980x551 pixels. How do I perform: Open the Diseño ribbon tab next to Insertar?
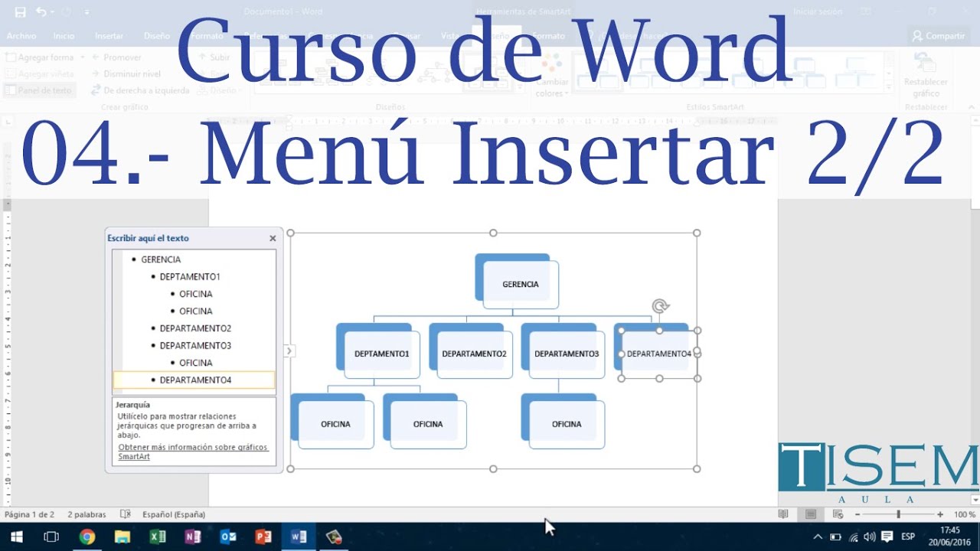(x=157, y=36)
